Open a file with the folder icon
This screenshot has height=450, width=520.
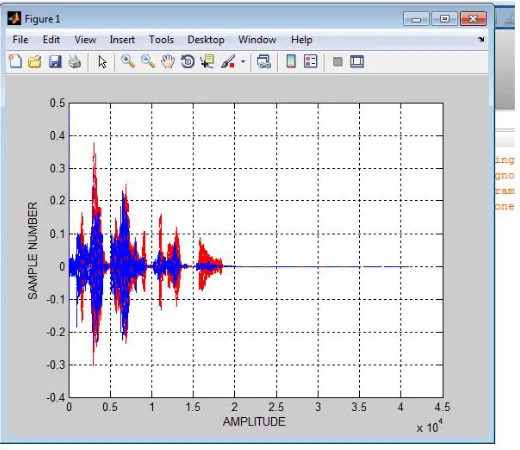click(x=35, y=62)
